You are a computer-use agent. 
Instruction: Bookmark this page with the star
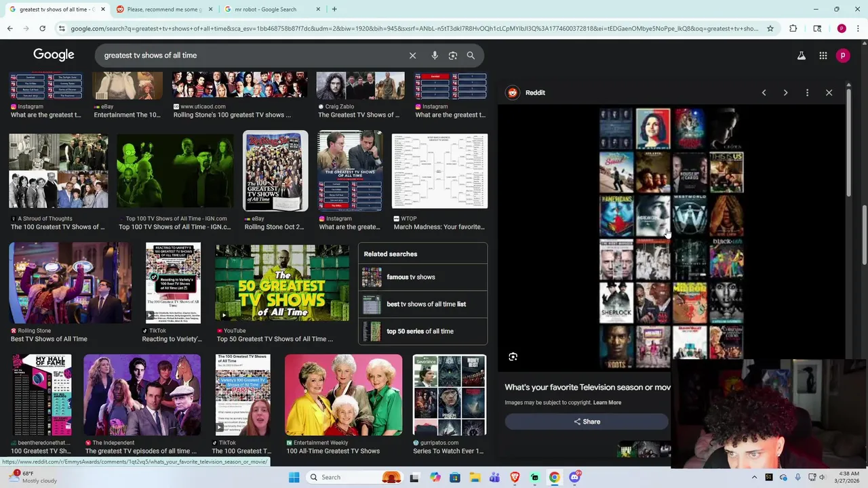[770, 28]
